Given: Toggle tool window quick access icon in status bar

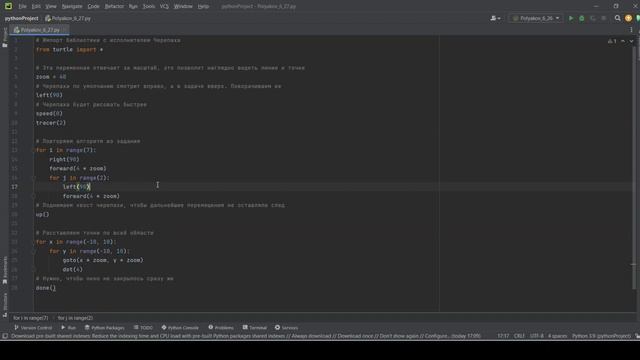Looking at the screenshot, I should coord(5,336).
